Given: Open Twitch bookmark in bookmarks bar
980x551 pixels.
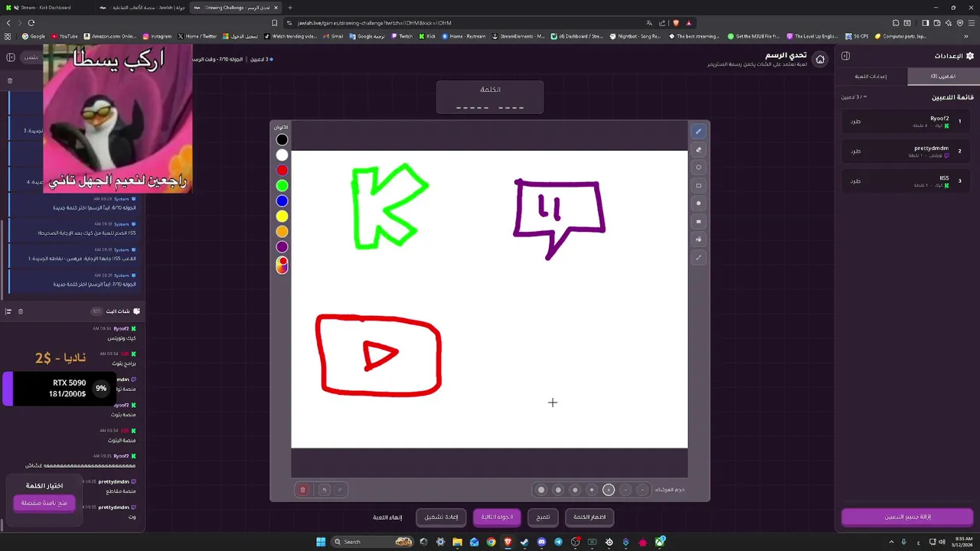Looking at the screenshot, I should coord(402,36).
